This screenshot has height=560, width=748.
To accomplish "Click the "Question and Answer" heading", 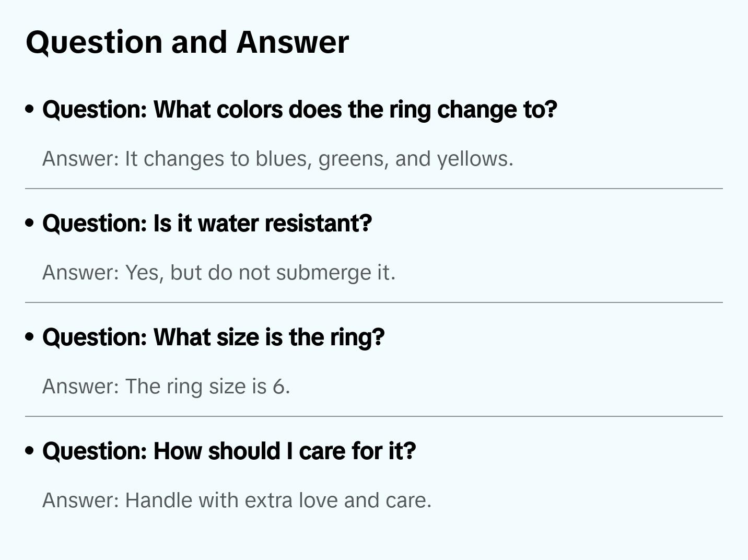I will (x=187, y=42).
